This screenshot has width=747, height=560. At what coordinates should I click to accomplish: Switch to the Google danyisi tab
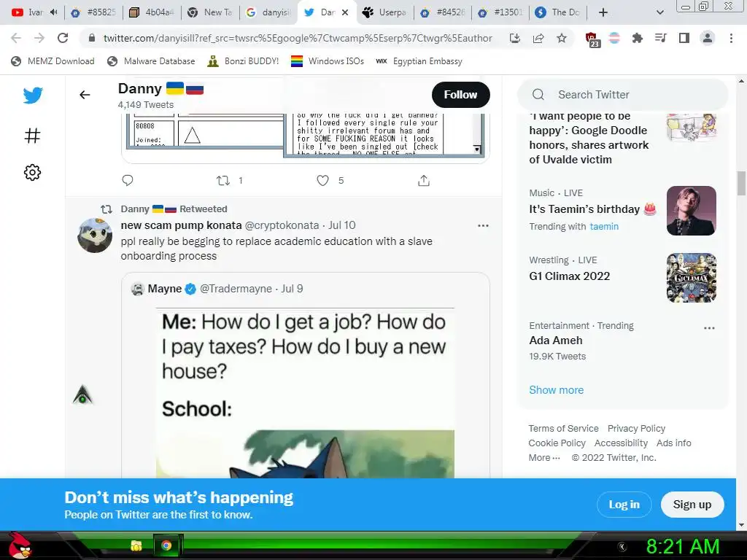click(x=268, y=12)
